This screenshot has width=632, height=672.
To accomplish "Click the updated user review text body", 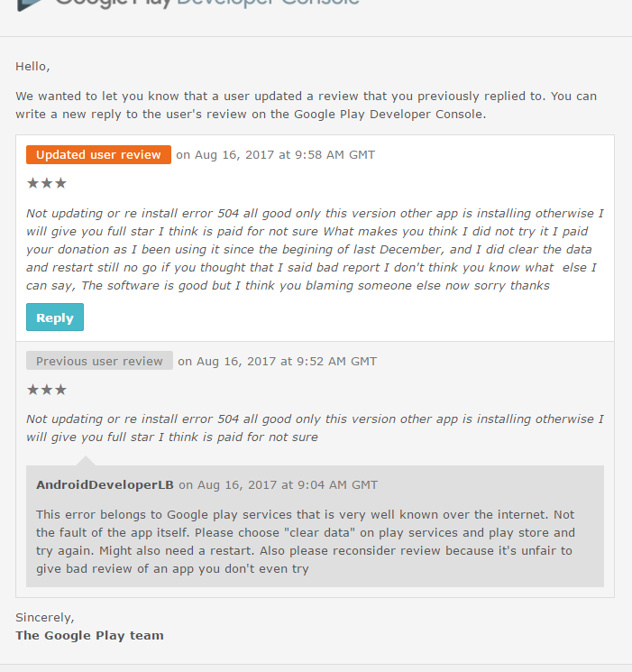I will click(x=315, y=249).
